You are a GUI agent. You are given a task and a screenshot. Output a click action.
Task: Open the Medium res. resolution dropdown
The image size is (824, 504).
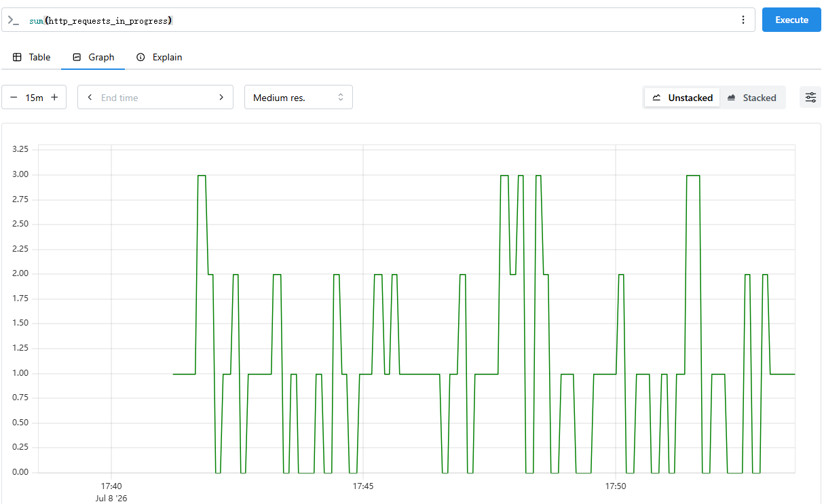click(299, 97)
